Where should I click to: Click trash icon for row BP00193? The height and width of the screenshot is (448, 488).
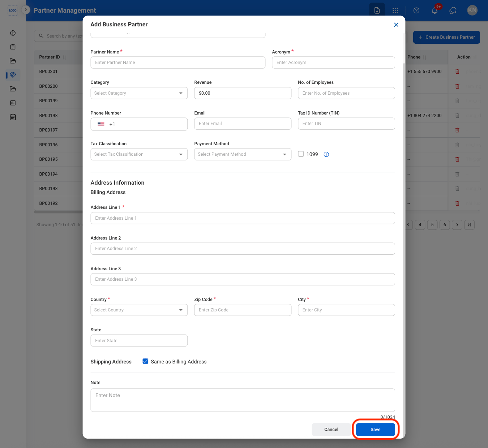(x=457, y=189)
